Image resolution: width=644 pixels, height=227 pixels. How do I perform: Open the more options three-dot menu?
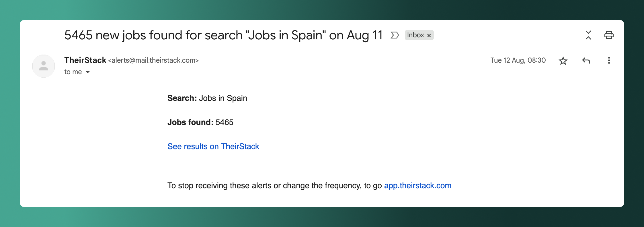(609, 61)
